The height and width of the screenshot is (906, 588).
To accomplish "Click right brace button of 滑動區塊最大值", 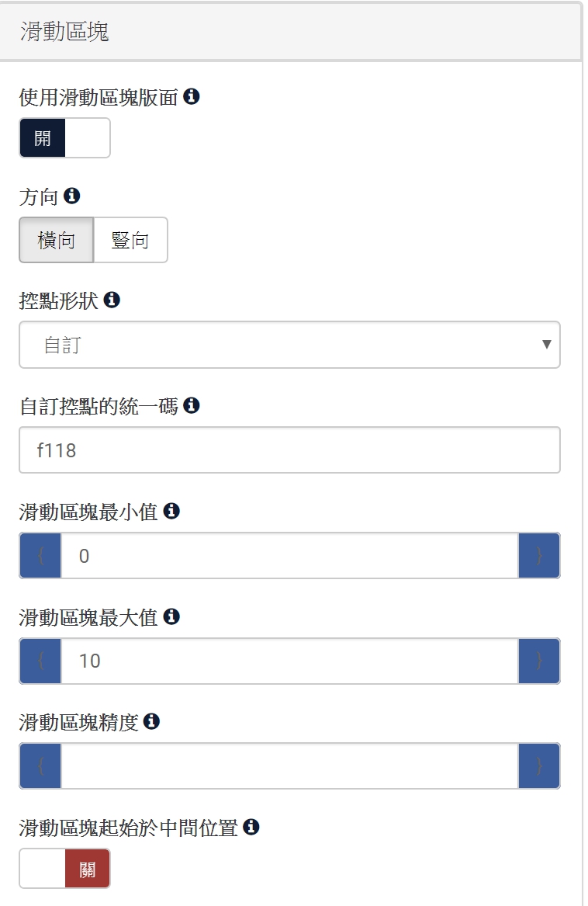I will 539,661.
